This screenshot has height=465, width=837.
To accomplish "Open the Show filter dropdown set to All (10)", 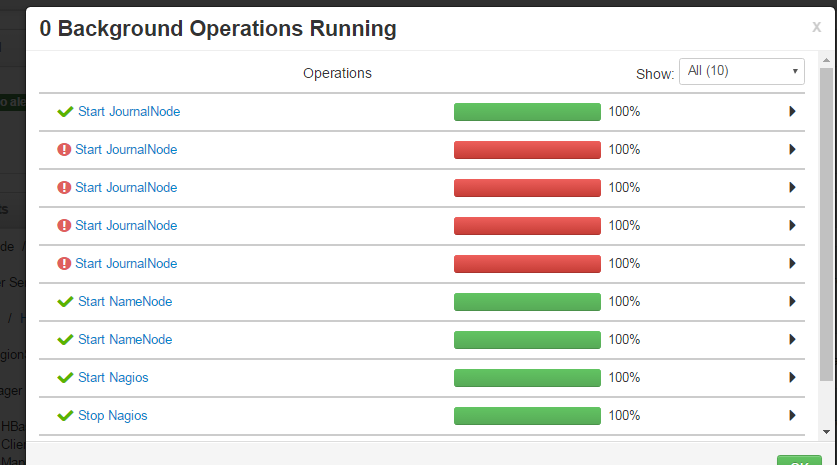I will (741, 72).
